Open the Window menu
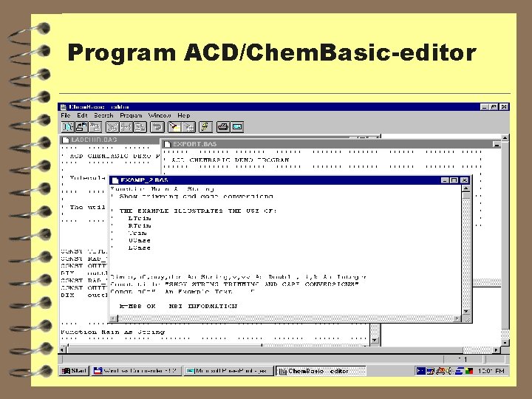This screenshot has height=399, width=532. pyautogui.click(x=160, y=115)
